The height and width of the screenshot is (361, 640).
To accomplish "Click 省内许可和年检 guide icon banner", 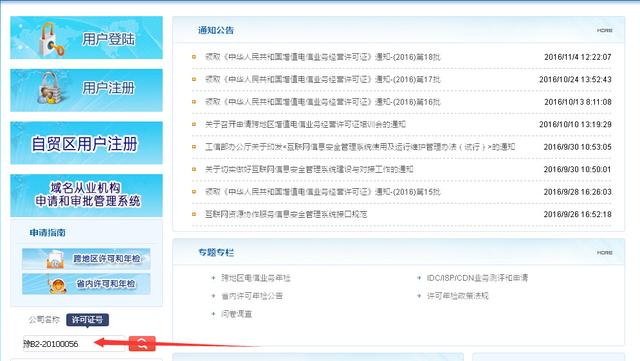I will click(x=86, y=284).
